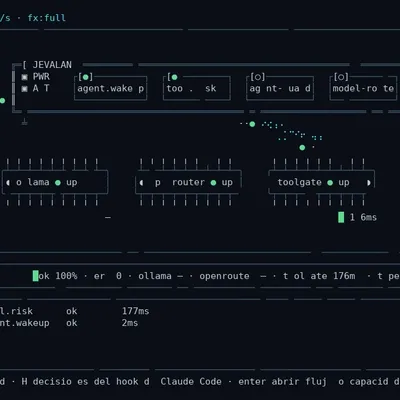Click the ok status in the nt.wakeup row
The height and width of the screenshot is (400, 400).
72,323
